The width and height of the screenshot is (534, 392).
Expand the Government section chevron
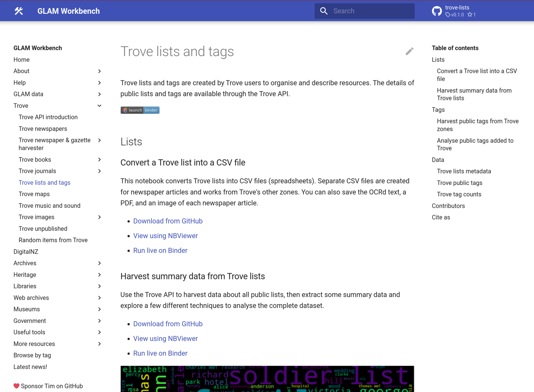(99, 321)
